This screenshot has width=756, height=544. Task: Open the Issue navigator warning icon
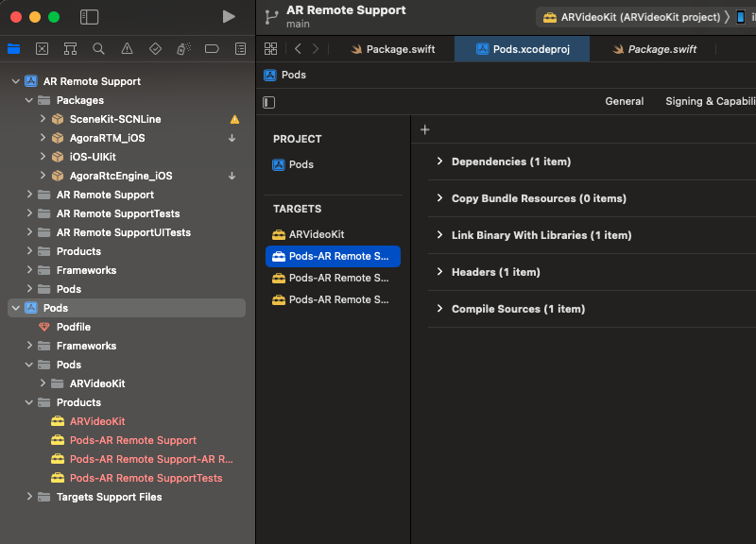pos(127,49)
